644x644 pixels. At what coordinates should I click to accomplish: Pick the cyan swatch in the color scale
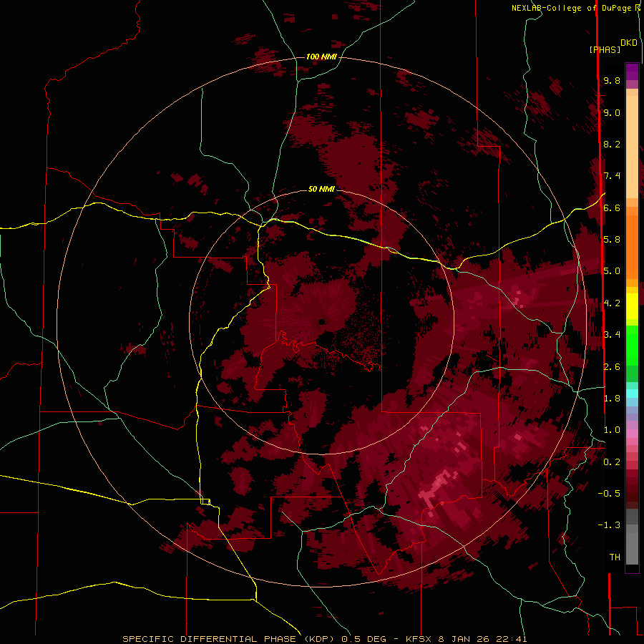tap(632, 393)
